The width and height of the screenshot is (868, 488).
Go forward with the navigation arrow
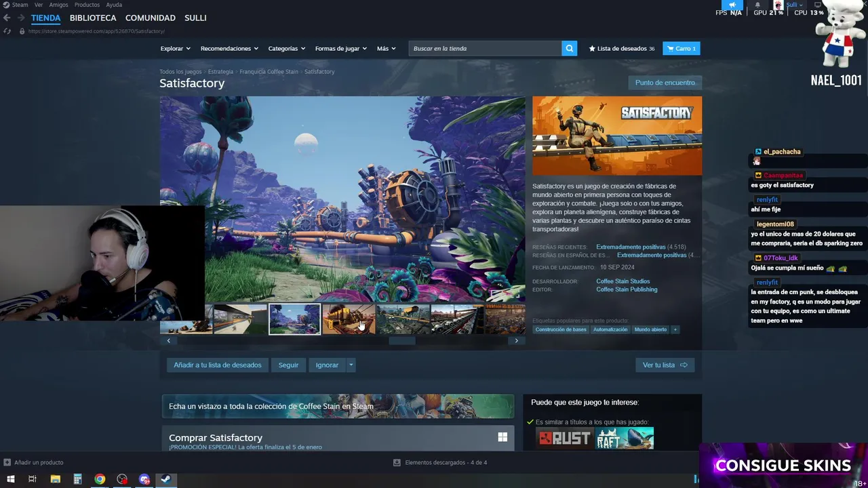tap(21, 18)
